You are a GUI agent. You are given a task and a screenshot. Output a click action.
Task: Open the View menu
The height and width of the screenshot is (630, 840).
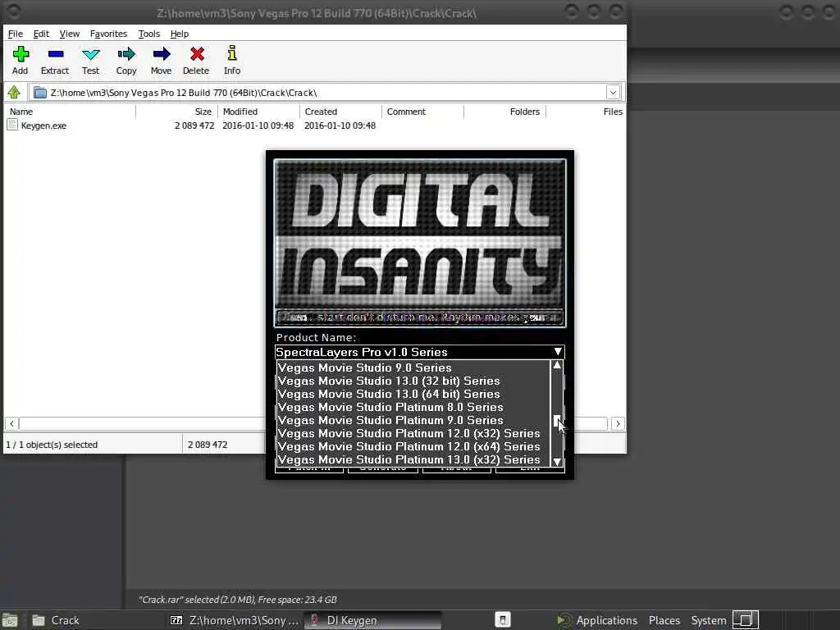pos(69,34)
